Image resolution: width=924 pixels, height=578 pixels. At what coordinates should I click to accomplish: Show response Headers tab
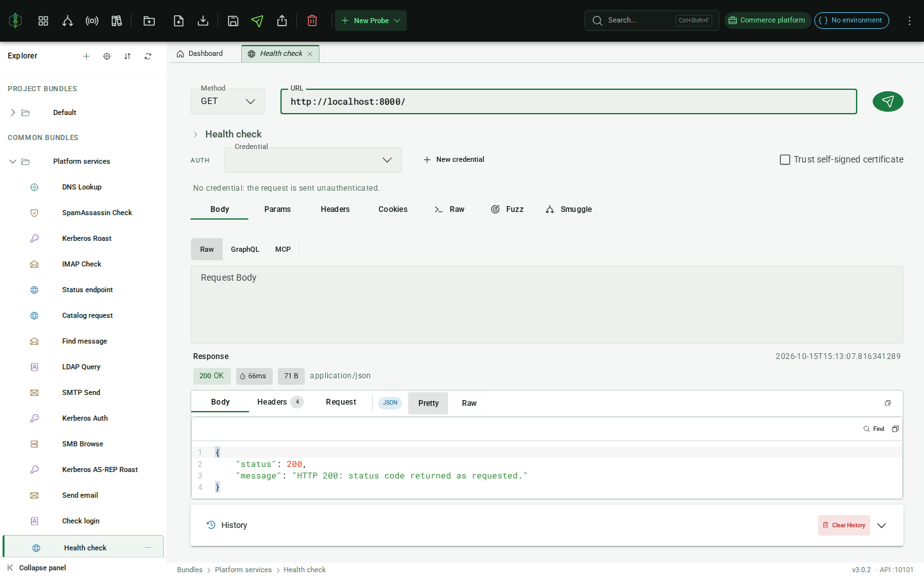point(280,402)
